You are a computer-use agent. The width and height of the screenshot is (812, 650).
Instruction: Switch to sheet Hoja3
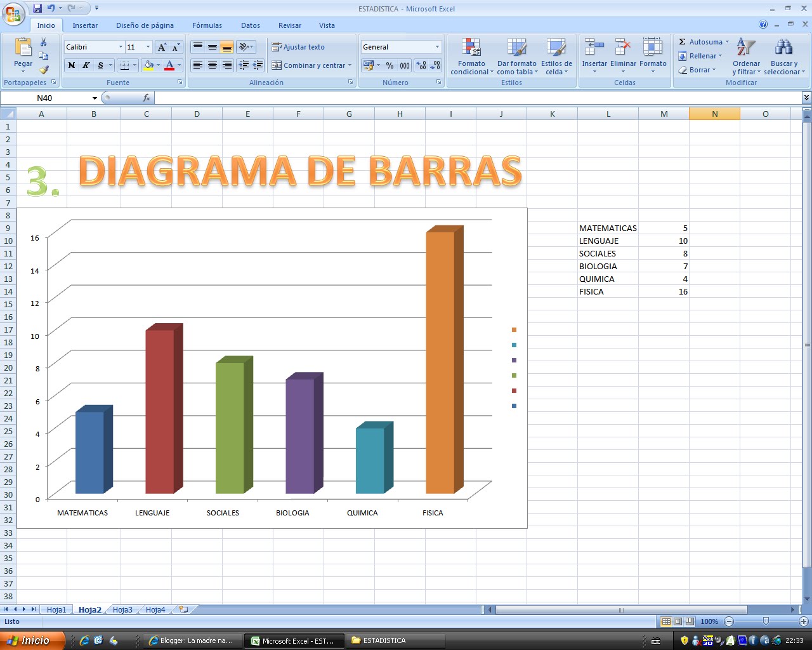point(122,609)
